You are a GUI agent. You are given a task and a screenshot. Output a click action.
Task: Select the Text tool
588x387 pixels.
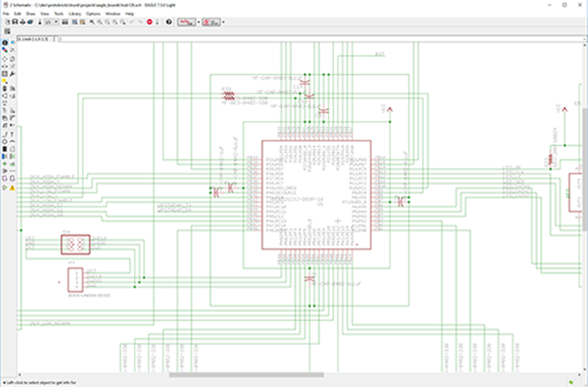12,134
